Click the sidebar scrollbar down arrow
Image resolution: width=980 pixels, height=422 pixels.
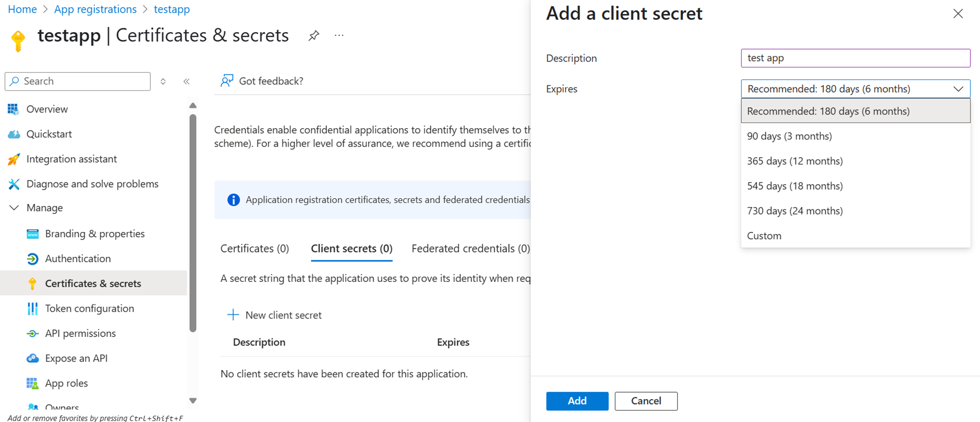point(193,400)
